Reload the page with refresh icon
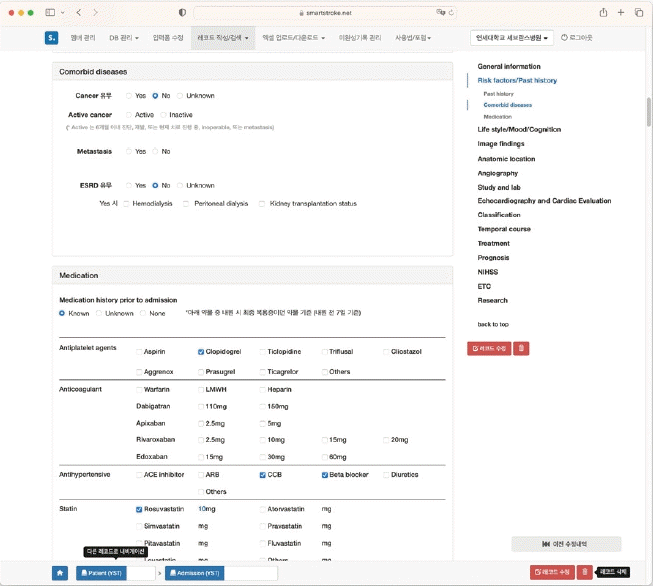This screenshot has width=653, height=586. pos(451,12)
